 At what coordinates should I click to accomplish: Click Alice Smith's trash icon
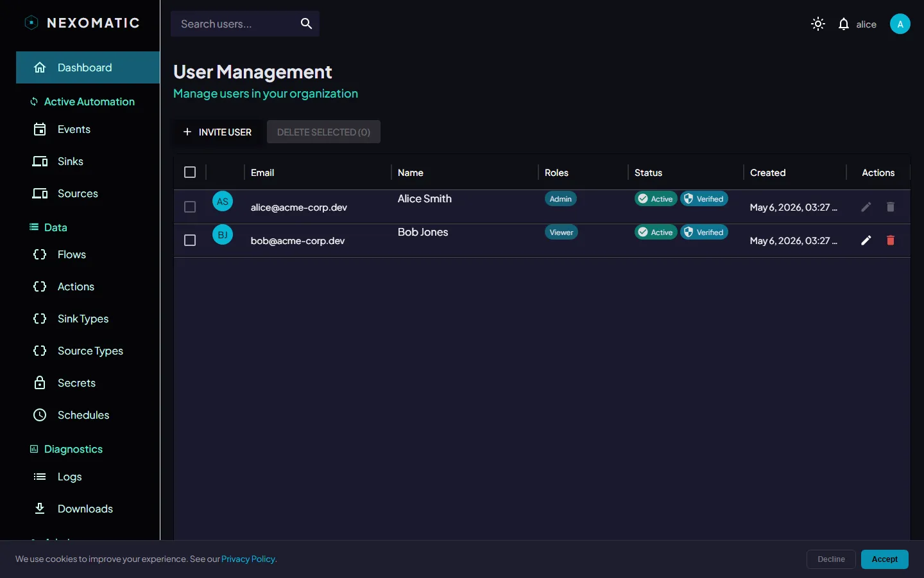(891, 207)
